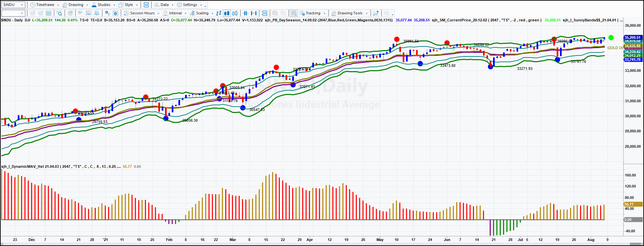Image resolution: width=644 pixels, height=246 pixels.
Task: Click the stacked-panes icon beside Style menu
Action: click(x=146, y=5)
